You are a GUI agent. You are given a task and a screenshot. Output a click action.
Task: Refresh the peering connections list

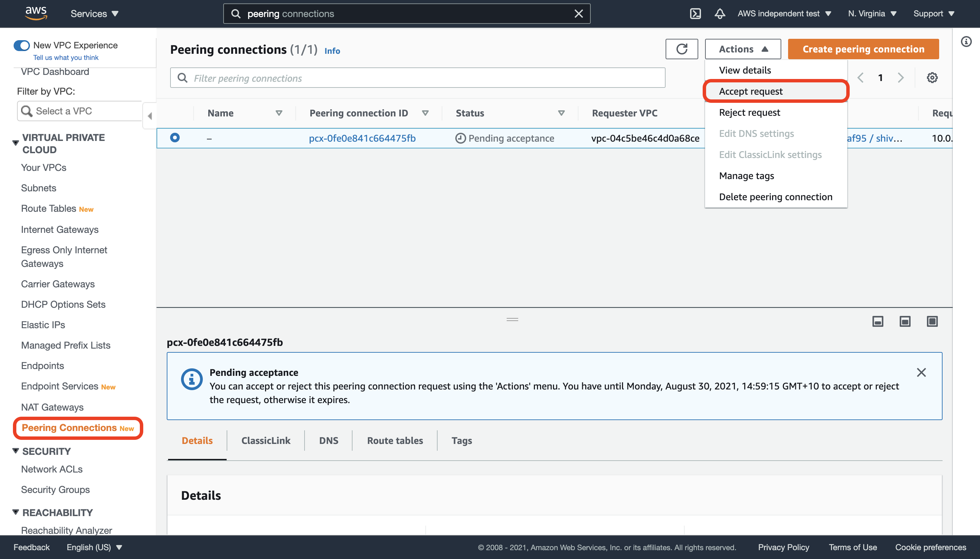(682, 49)
